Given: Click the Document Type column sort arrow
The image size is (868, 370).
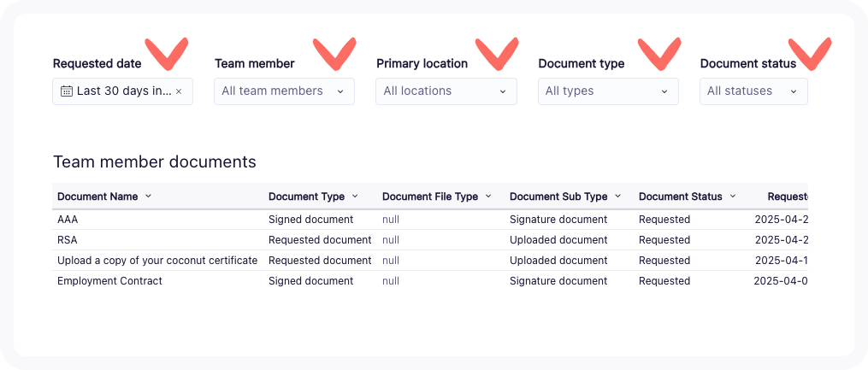Looking at the screenshot, I should click(x=355, y=197).
